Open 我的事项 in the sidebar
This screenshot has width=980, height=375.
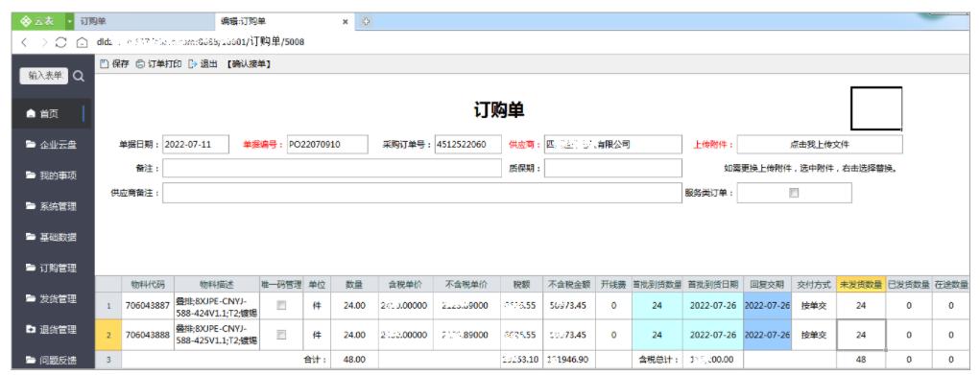pyautogui.click(x=51, y=176)
